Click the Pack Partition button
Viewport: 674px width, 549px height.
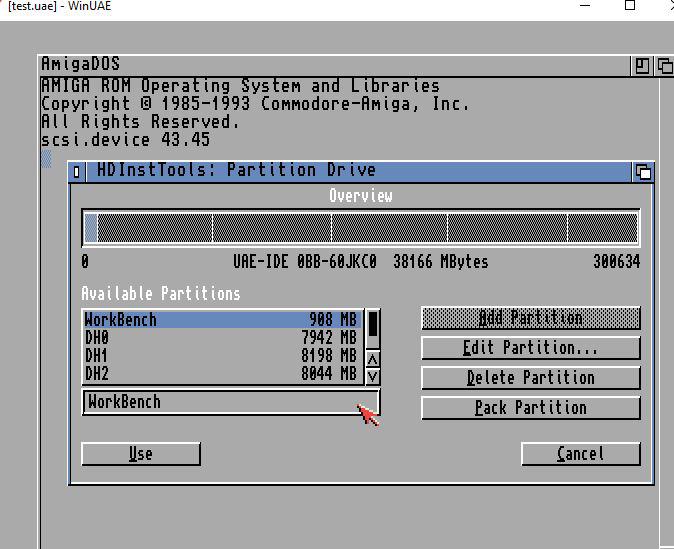click(x=531, y=408)
